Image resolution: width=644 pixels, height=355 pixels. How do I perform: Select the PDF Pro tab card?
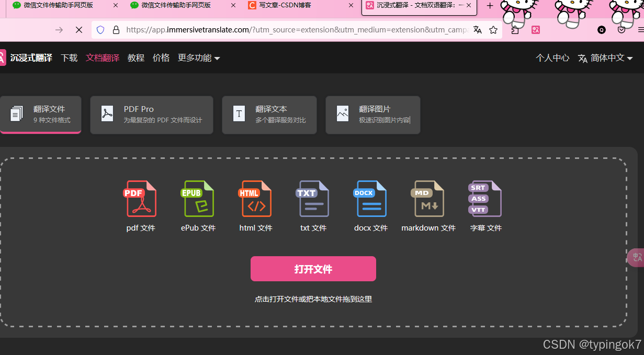pyautogui.click(x=152, y=115)
